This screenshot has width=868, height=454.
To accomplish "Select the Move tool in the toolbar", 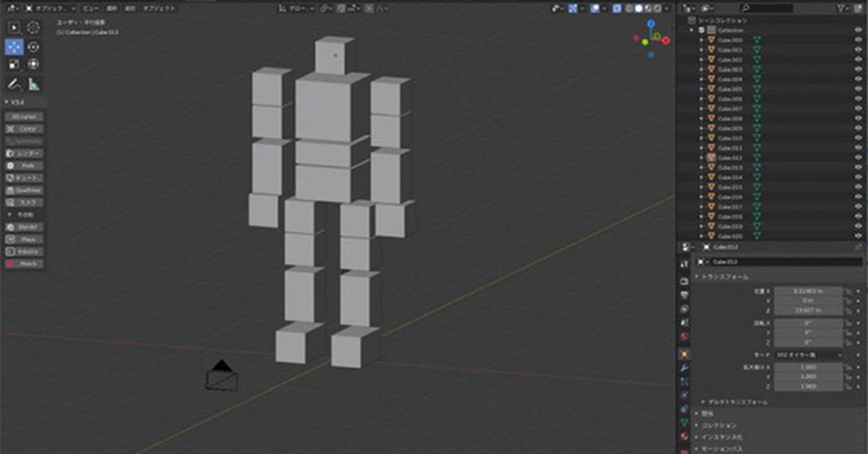I will [x=14, y=47].
